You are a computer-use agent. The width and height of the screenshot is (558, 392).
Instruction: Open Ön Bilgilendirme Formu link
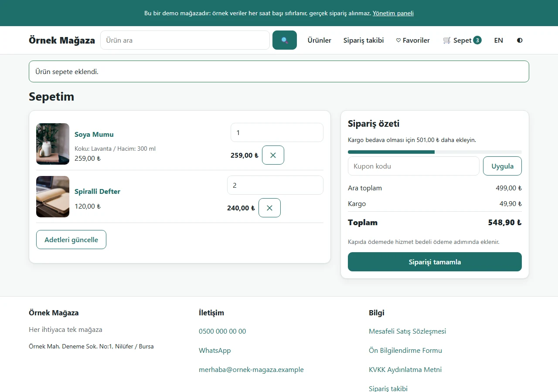pos(405,350)
